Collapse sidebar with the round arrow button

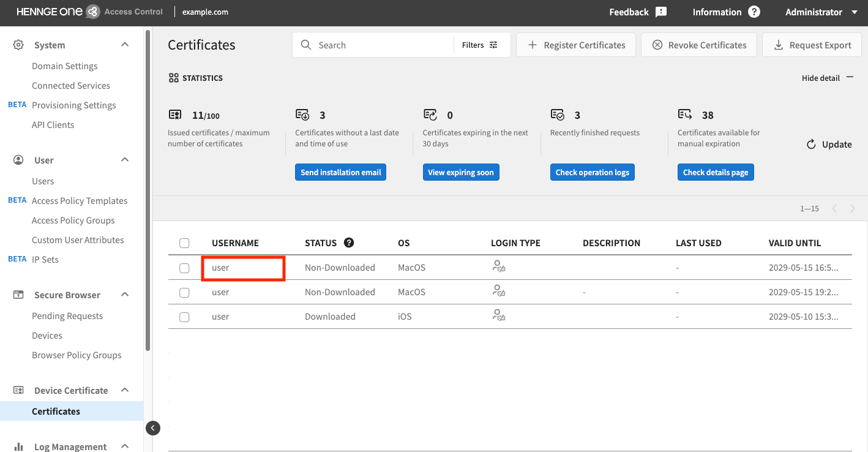(x=153, y=428)
